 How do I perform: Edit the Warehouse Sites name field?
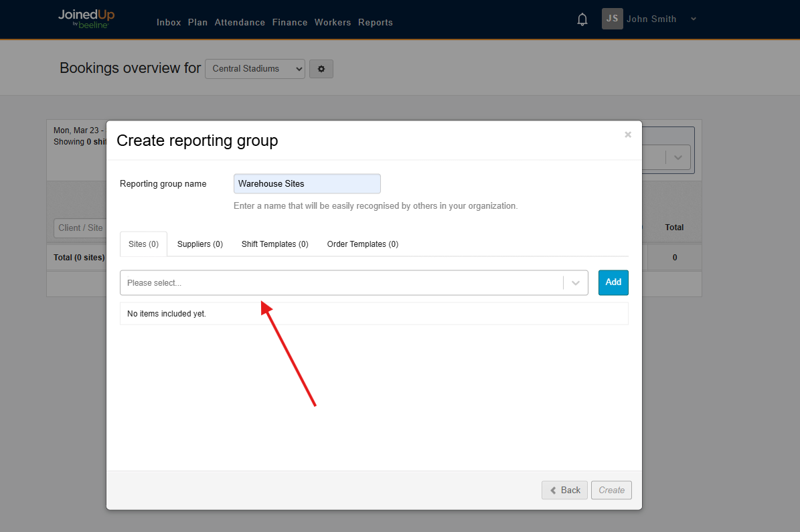pyautogui.click(x=307, y=183)
